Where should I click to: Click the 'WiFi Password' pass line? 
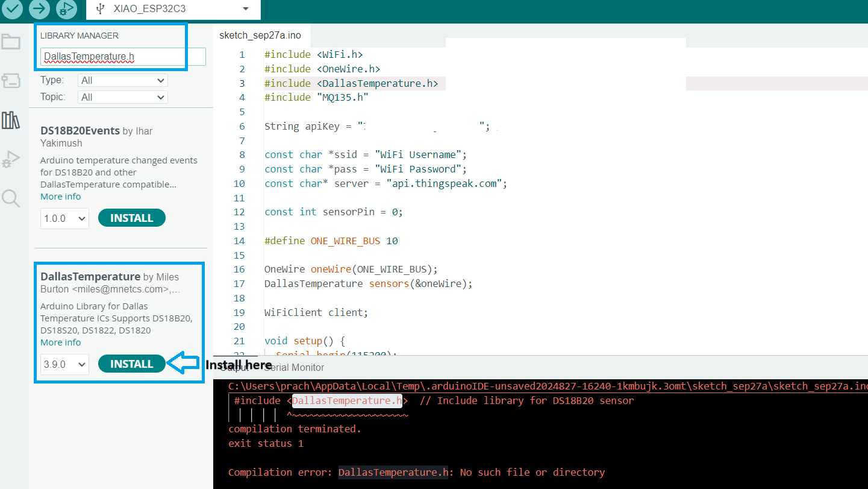[x=366, y=169]
